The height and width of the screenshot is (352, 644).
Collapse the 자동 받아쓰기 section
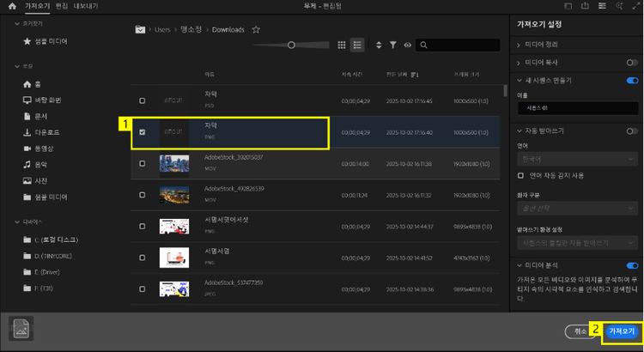coord(519,131)
